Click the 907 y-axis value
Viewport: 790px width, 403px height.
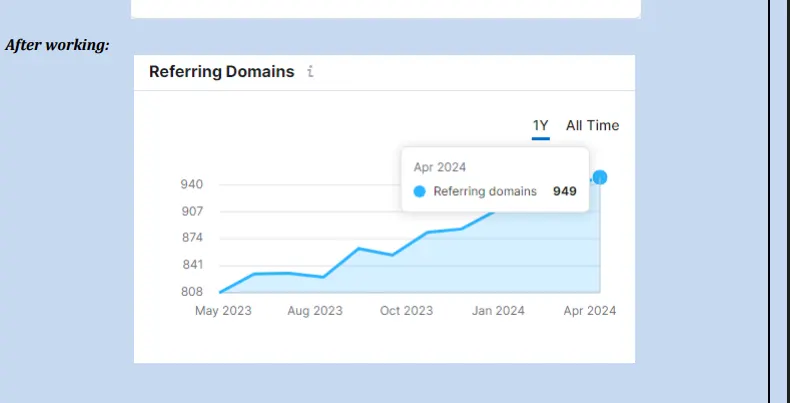pos(192,211)
